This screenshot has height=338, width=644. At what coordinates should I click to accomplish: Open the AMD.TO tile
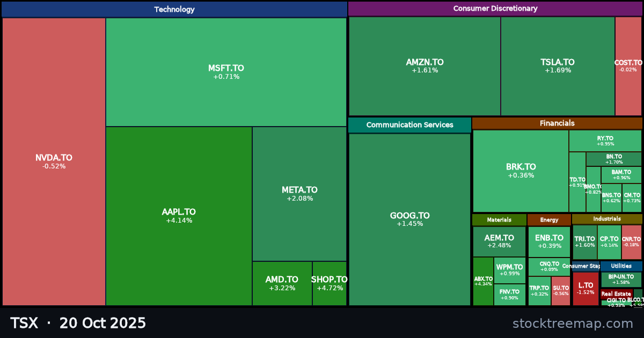point(282,283)
